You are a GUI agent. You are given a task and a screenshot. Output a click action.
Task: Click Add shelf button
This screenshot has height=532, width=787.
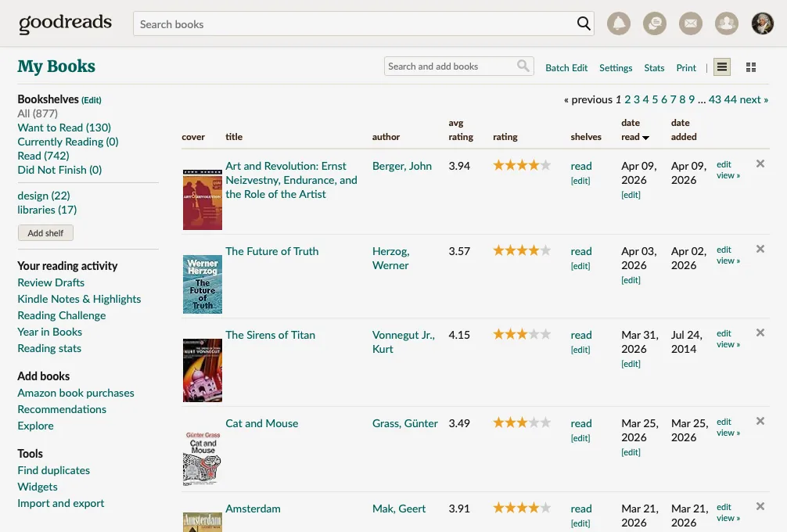[x=45, y=233]
